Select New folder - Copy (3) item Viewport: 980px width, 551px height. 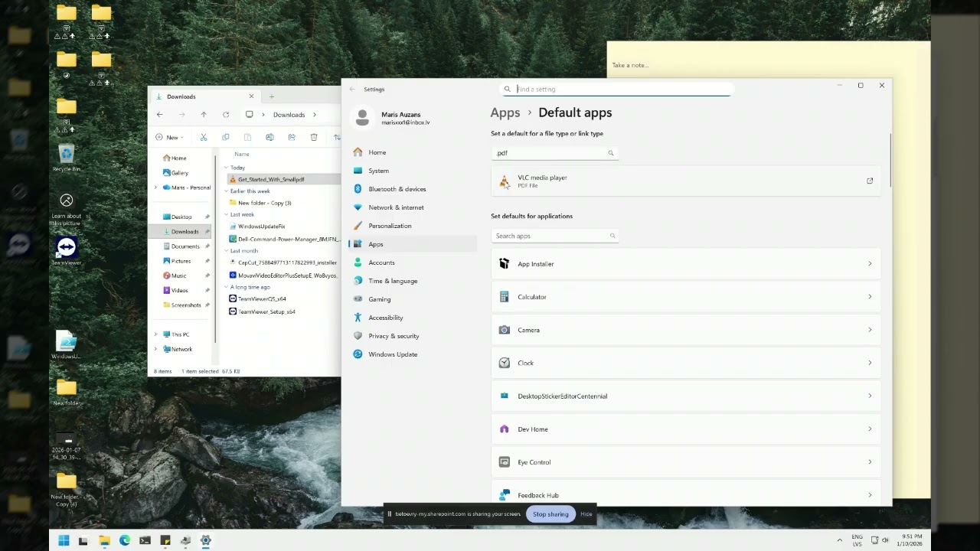264,203
